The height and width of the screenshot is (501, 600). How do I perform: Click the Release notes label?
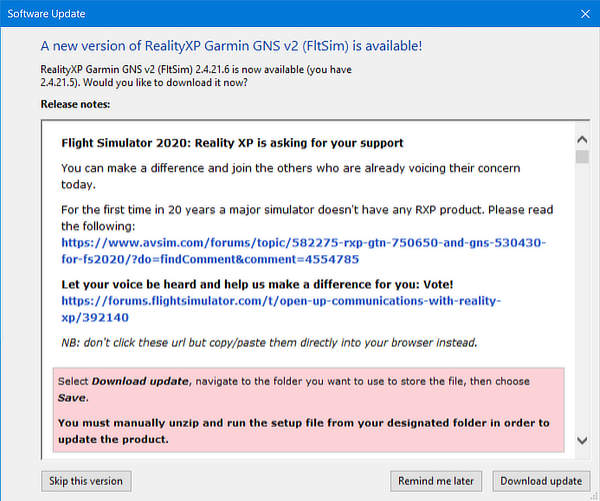click(x=77, y=103)
